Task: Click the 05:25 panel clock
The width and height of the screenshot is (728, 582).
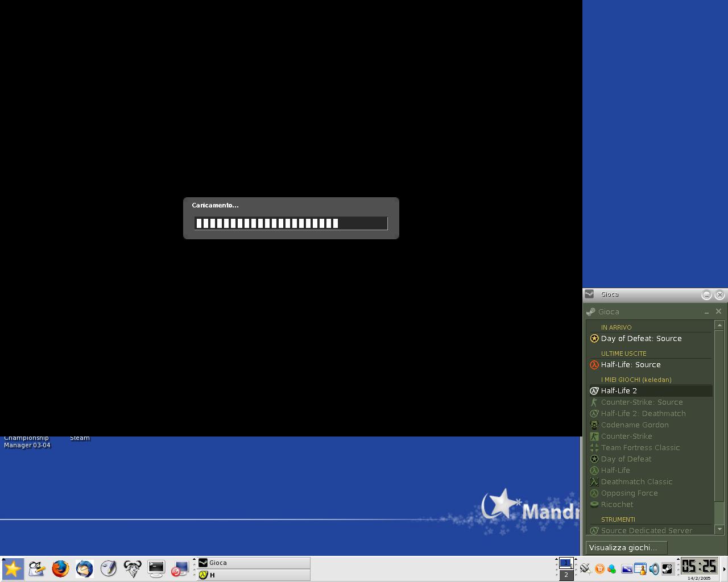Action: (699, 566)
